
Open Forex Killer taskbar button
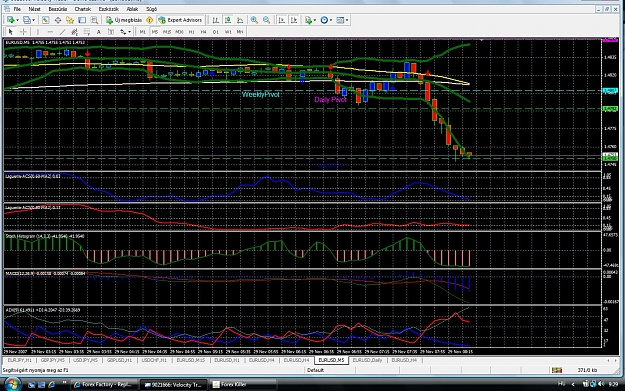point(242,385)
